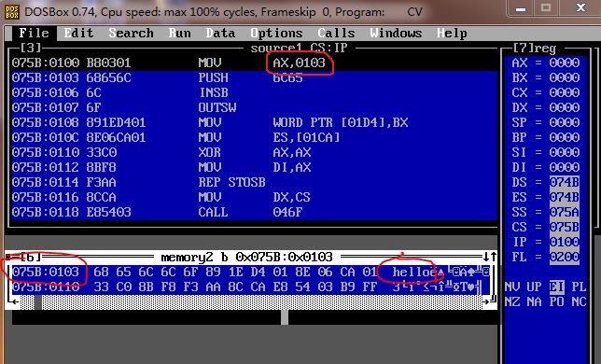Open the Help menu
Viewport: 601px width, 364px height.
(453, 33)
